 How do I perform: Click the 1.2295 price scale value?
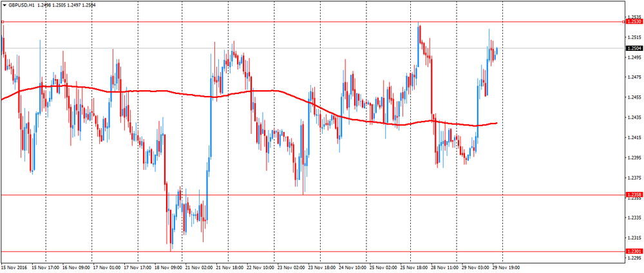click(x=634, y=258)
